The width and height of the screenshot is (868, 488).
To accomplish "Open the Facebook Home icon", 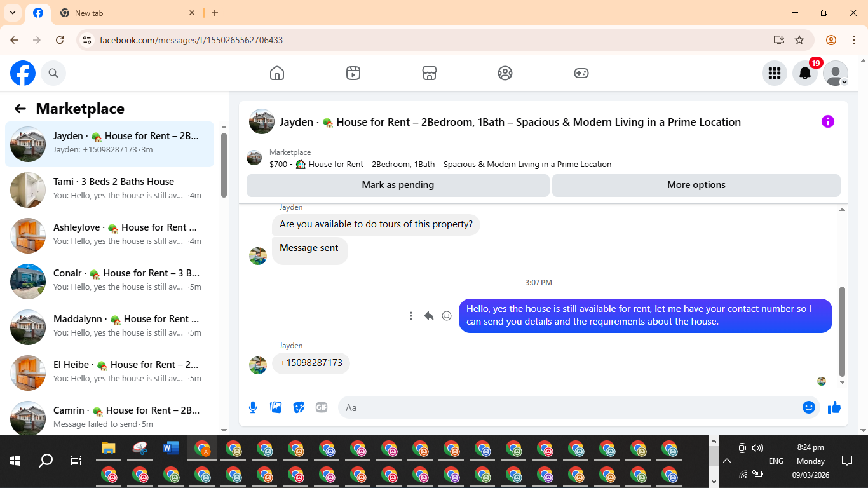I will point(277,73).
